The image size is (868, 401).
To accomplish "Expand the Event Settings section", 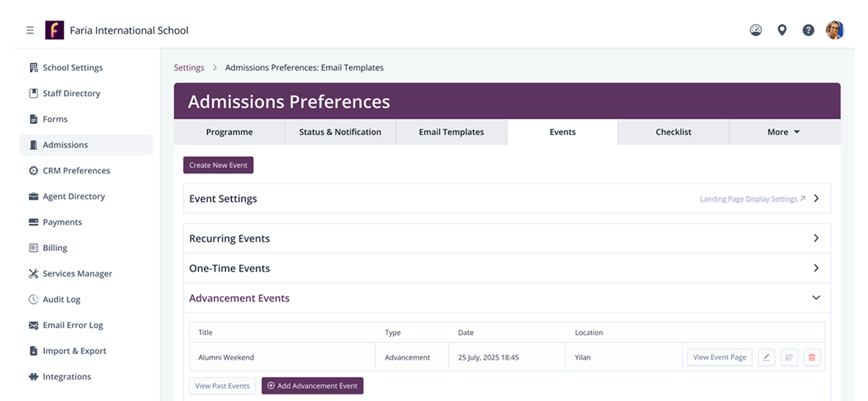I will click(x=816, y=199).
